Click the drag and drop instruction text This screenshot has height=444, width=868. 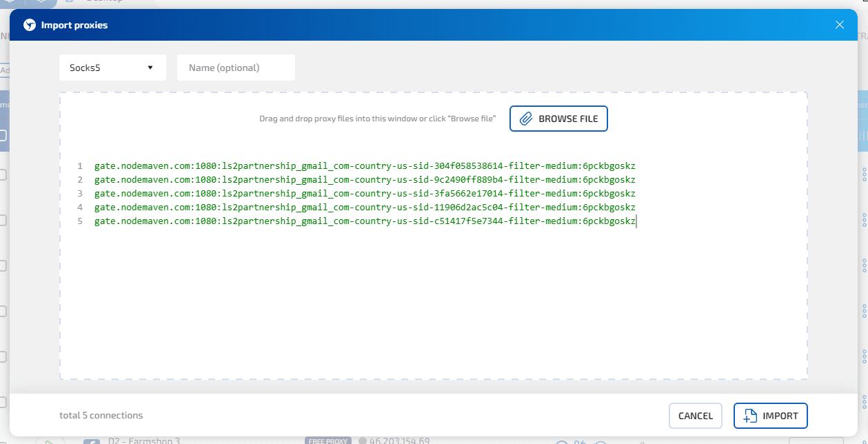377,119
